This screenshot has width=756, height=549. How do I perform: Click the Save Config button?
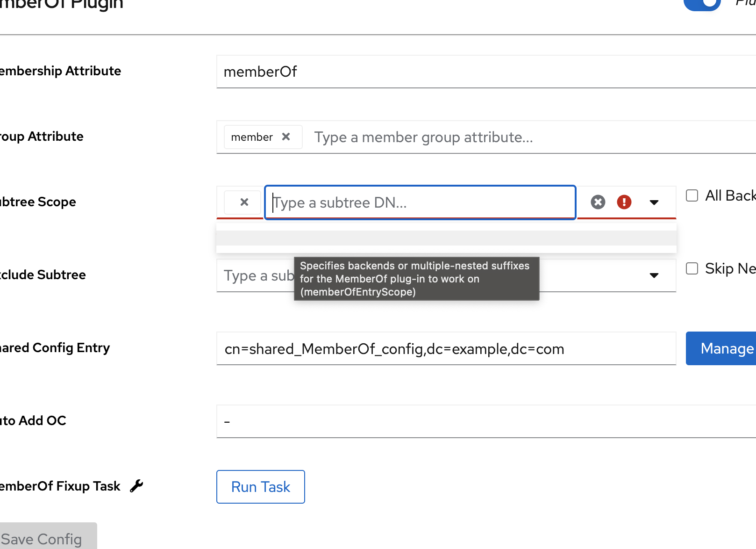coord(42,539)
